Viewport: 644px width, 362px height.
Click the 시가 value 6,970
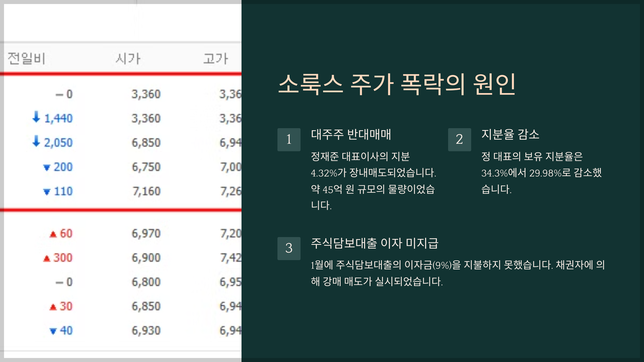coord(146,234)
